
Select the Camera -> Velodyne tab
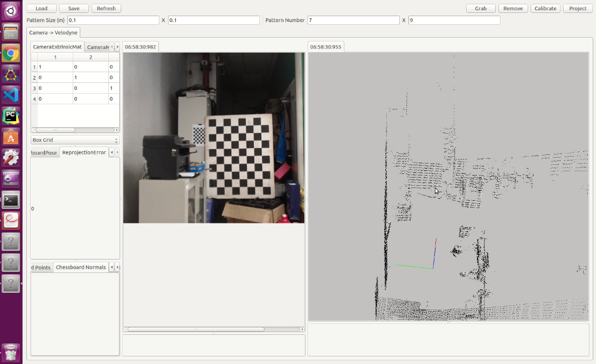(53, 33)
